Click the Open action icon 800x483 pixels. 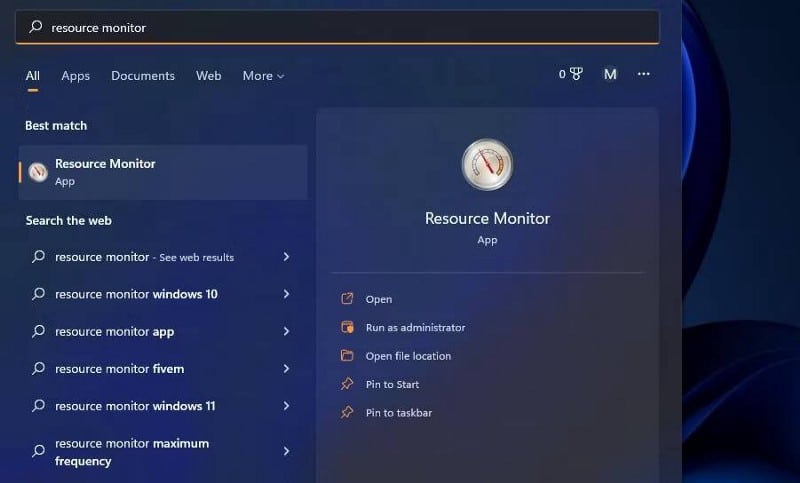[x=347, y=298]
